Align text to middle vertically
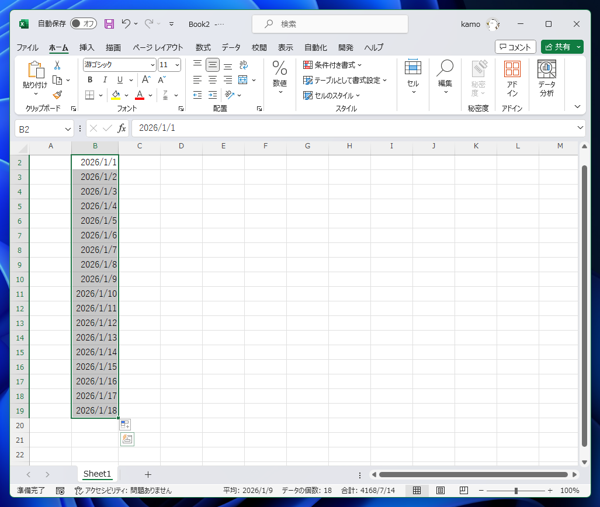The height and width of the screenshot is (507, 600). [212, 65]
